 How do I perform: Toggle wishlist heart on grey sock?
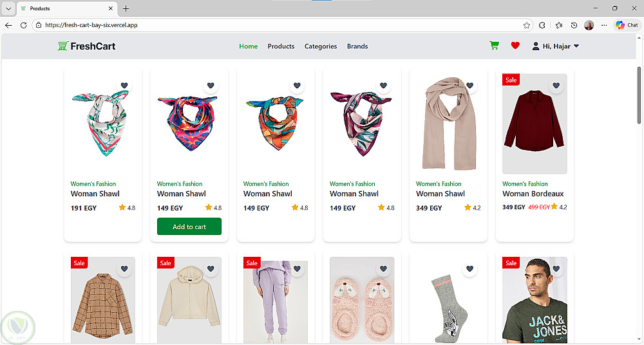pos(469,268)
